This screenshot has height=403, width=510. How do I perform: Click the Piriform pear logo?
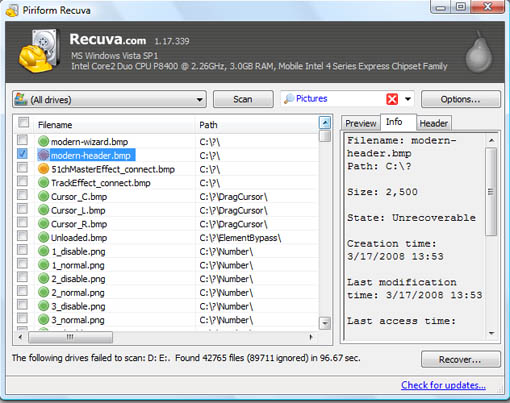point(479,52)
